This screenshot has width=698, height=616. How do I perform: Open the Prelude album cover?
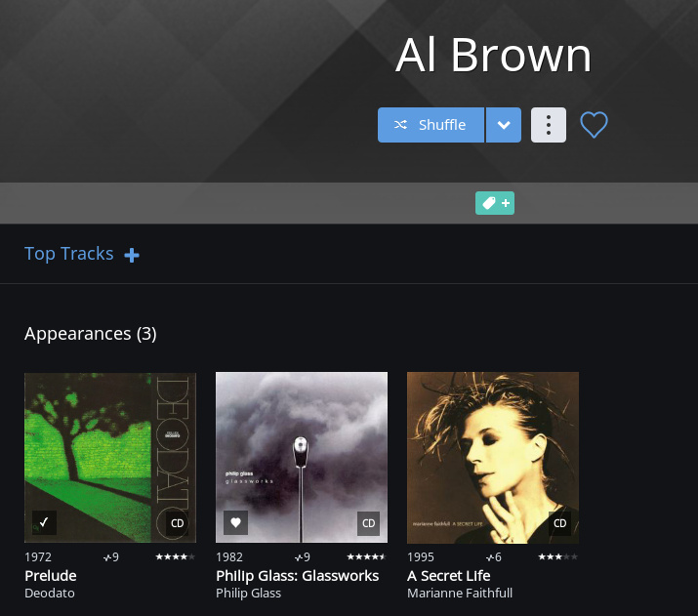110,458
